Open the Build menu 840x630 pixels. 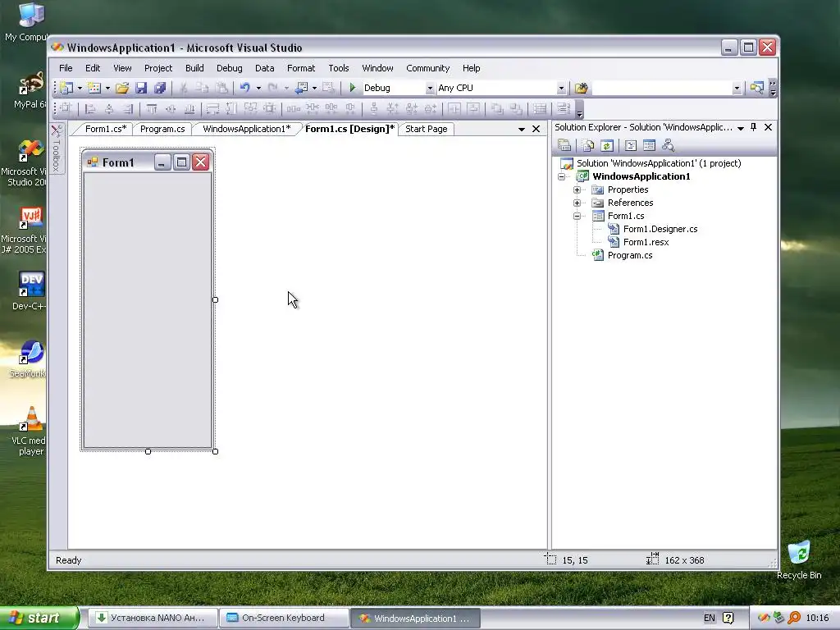click(194, 68)
